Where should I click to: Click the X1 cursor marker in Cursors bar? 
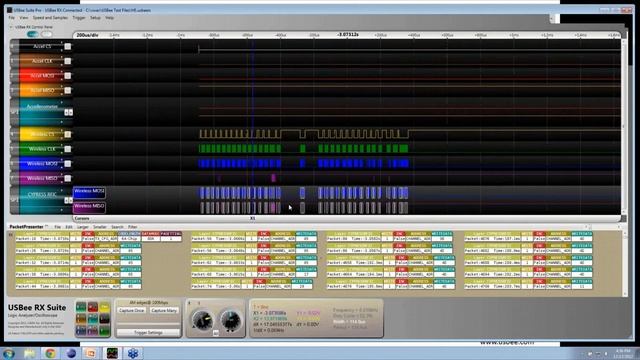253,218
